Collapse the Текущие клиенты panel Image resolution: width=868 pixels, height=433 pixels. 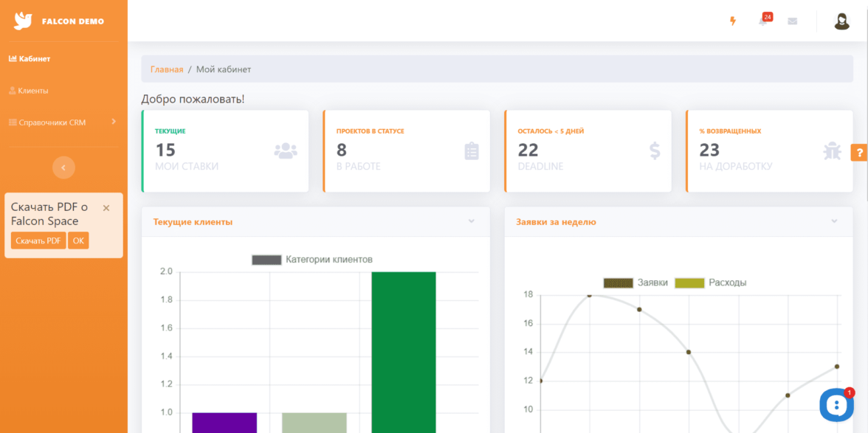tap(471, 221)
